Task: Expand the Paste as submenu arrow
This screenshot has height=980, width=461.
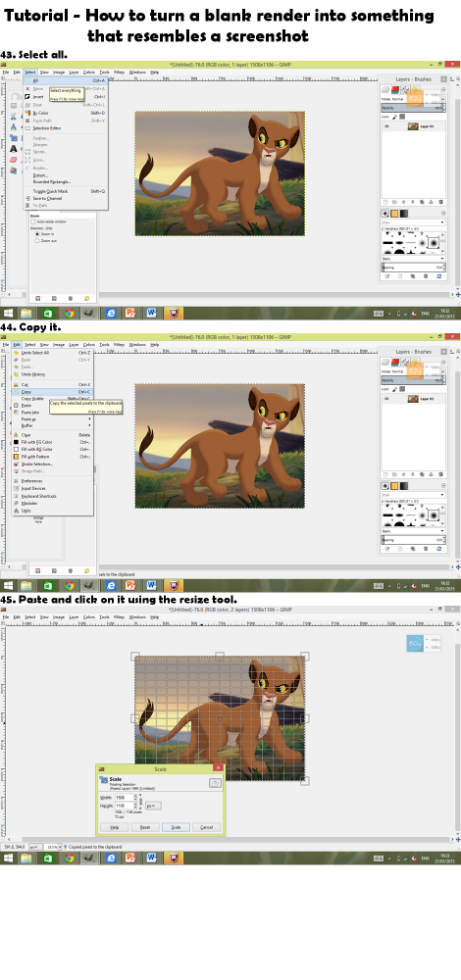Action: (90, 418)
